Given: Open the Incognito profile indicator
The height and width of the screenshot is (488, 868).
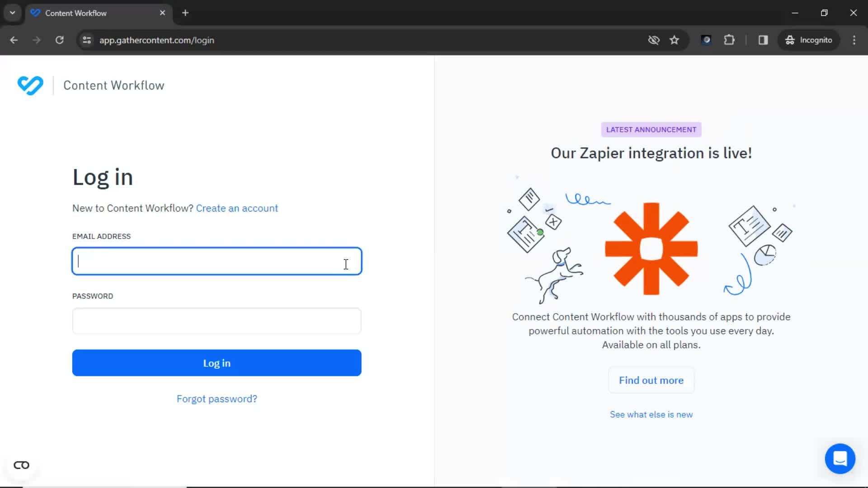Looking at the screenshot, I should point(808,40).
